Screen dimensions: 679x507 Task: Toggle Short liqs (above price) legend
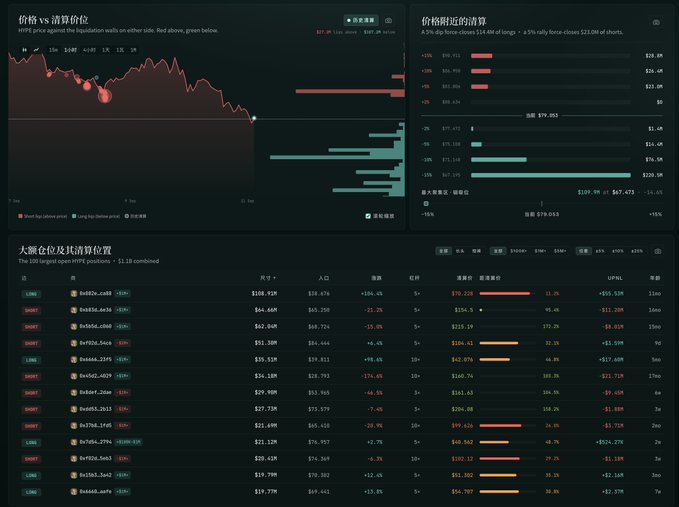click(x=42, y=216)
